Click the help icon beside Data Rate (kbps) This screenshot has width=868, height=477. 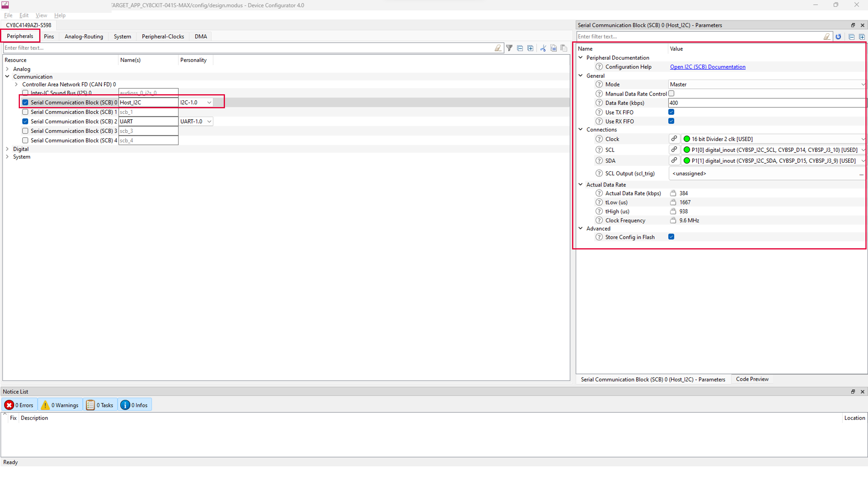[x=599, y=103]
